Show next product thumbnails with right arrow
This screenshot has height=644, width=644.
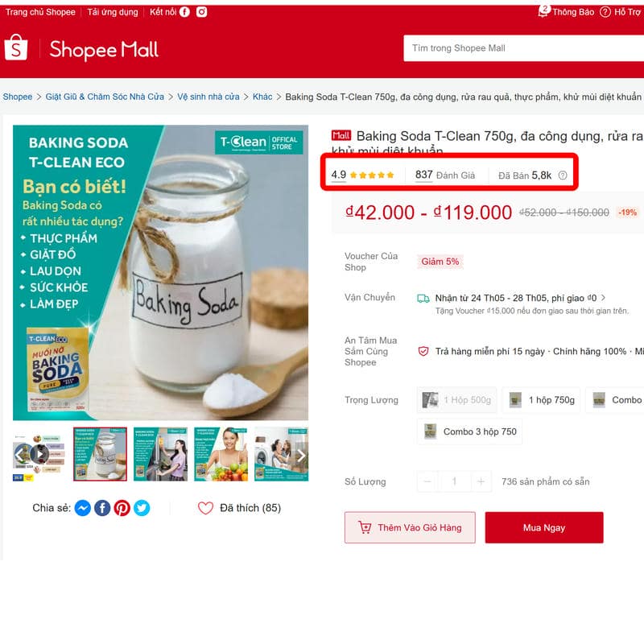[301, 455]
